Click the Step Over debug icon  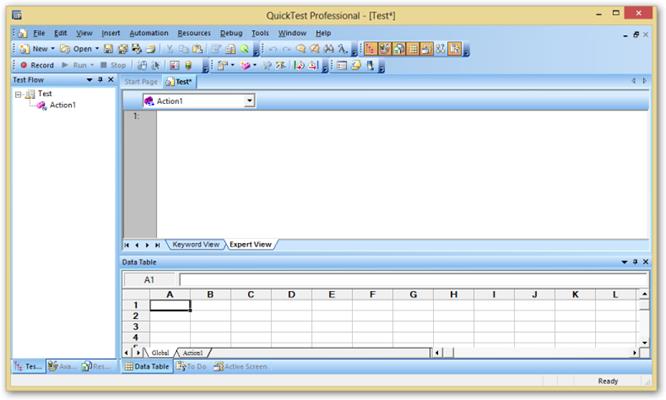313,65
